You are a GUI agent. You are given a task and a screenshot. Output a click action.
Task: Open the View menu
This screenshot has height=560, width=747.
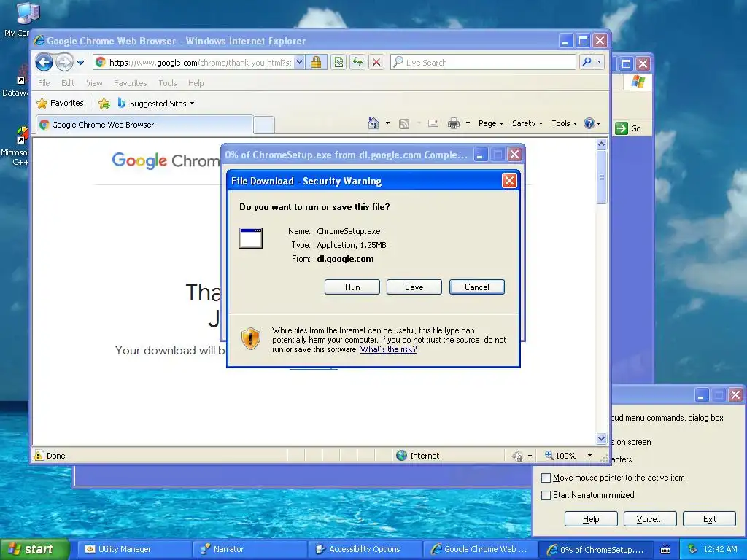pyautogui.click(x=94, y=83)
